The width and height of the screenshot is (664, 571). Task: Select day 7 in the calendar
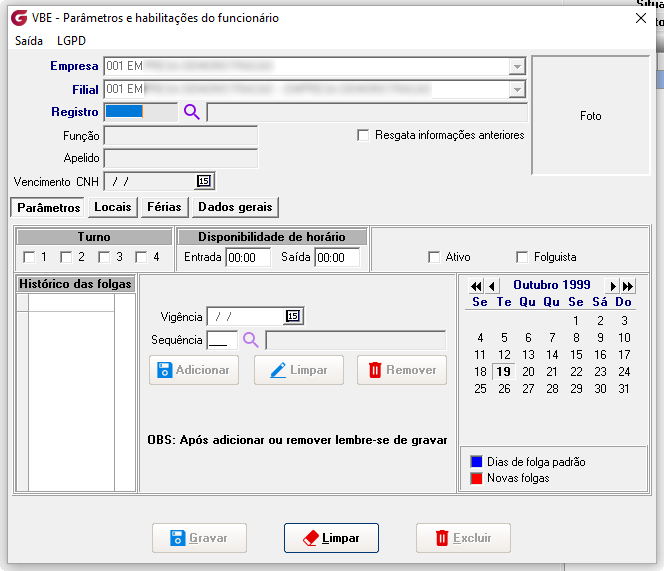pos(552,338)
